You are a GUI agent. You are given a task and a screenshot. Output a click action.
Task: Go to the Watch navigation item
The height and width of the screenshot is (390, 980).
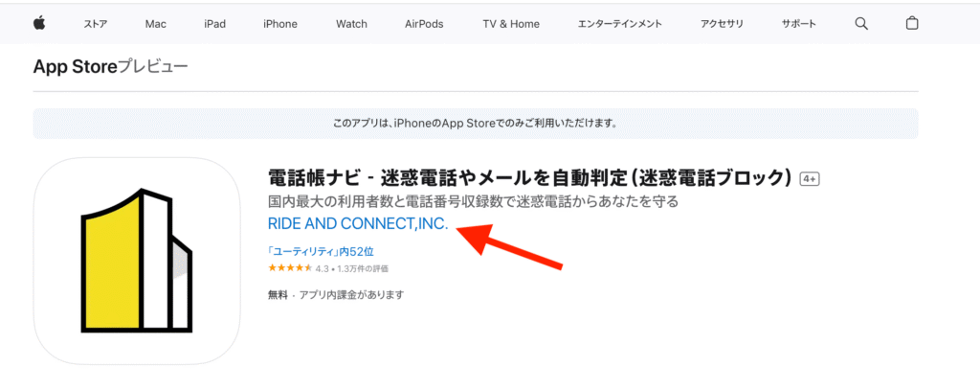pos(351,24)
